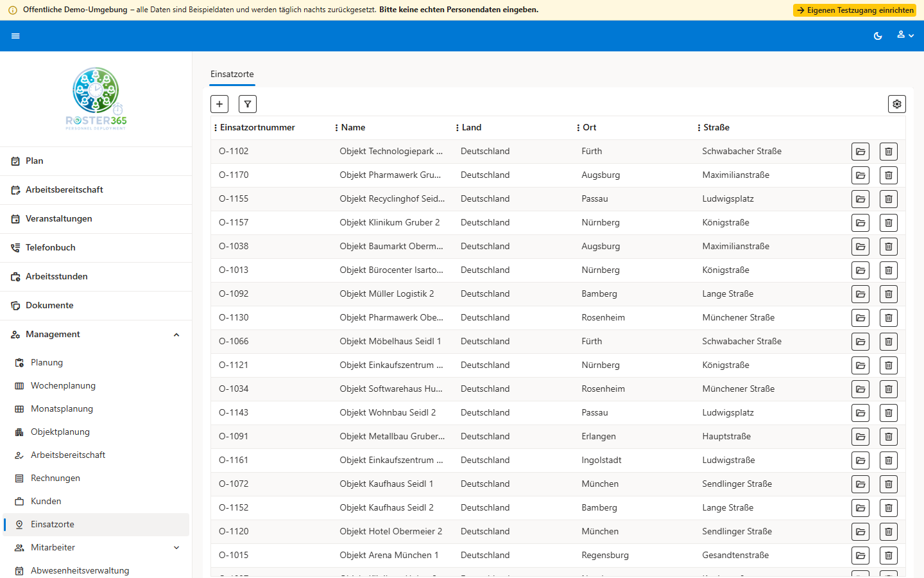The width and height of the screenshot is (924, 578).
Task: Delete record O-1034
Action: click(889, 389)
